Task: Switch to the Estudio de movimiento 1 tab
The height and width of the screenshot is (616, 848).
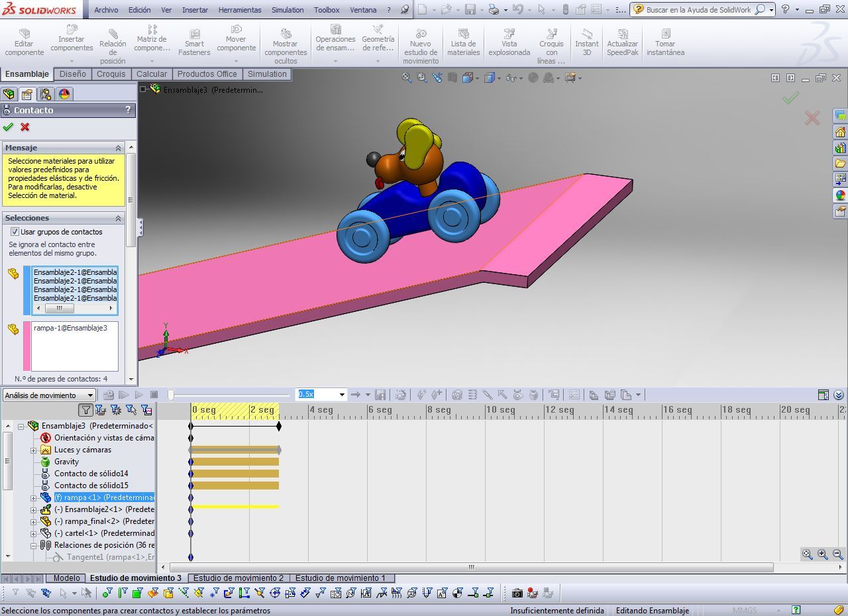Action: tap(341, 578)
